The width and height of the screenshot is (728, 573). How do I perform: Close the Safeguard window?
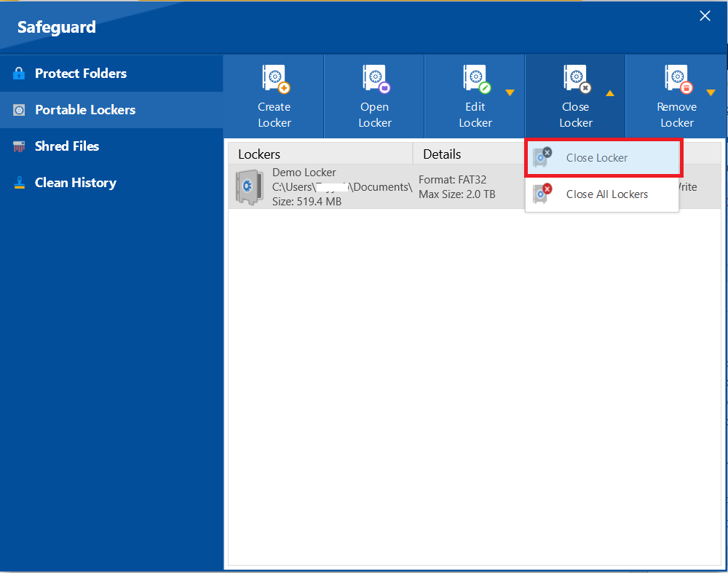pyautogui.click(x=705, y=16)
